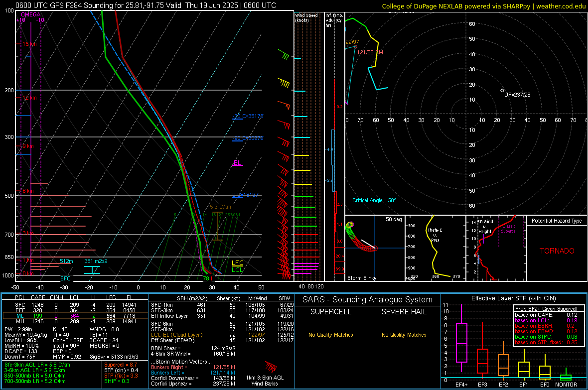Click the College of DuPage NEXLAB credit text
This screenshot has width=588, height=390.
[484, 6]
